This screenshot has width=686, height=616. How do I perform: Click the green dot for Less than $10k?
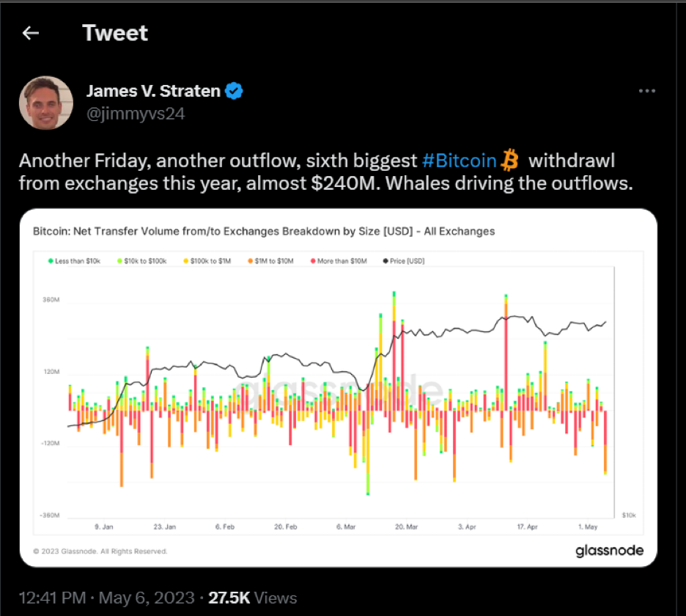pyautogui.click(x=51, y=260)
